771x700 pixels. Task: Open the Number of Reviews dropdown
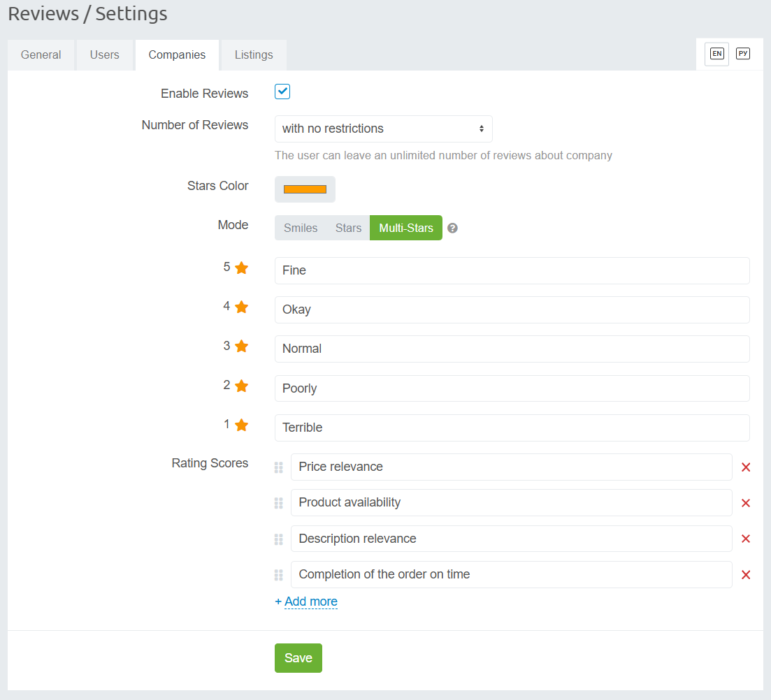(x=383, y=129)
